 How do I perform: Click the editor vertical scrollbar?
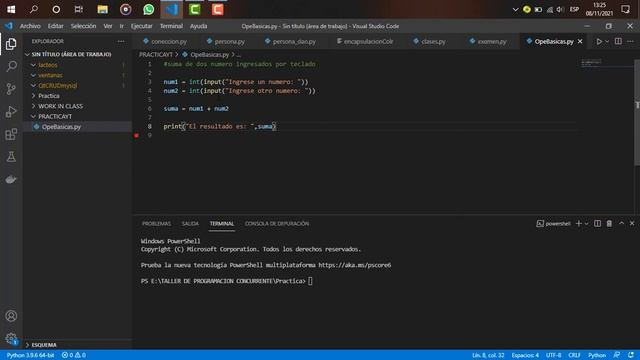click(637, 112)
